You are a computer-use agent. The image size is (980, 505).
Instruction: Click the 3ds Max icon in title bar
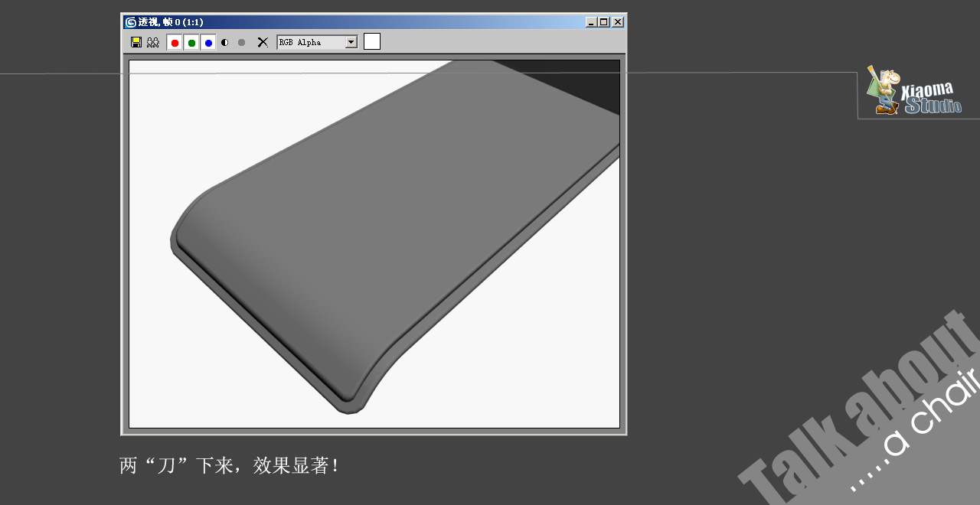131,22
